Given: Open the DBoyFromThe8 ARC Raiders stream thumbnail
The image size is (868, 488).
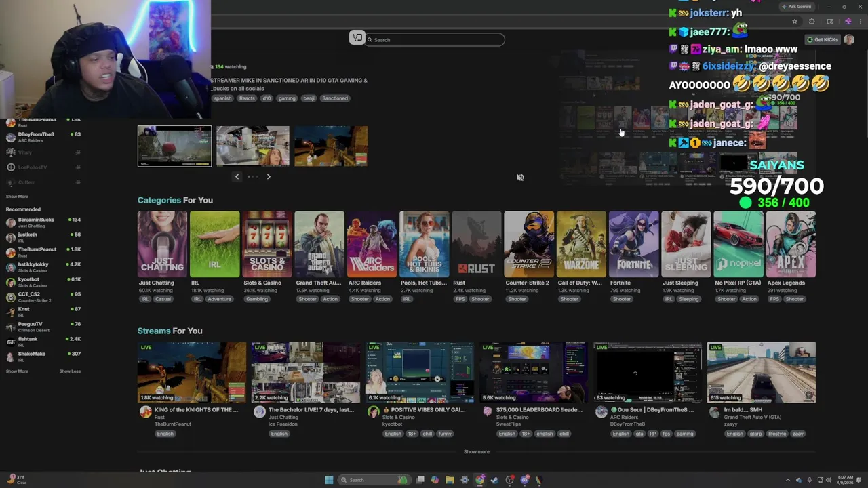Looking at the screenshot, I should pyautogui.click(x=648, y=372).
